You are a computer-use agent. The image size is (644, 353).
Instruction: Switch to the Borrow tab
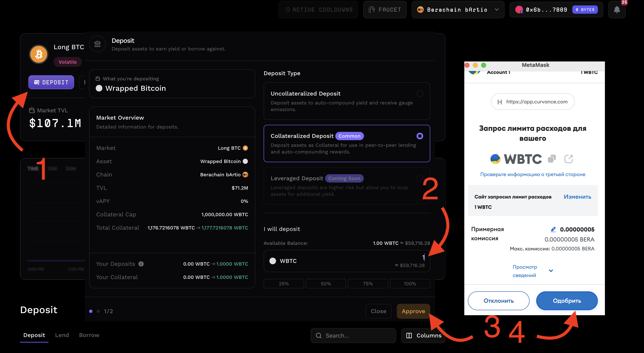click(x=89, y=335)
